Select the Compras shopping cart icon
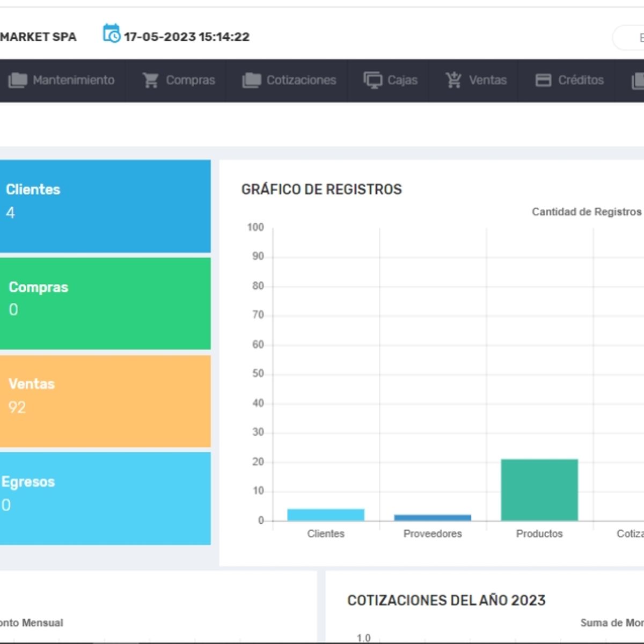This screenshot has width=644, height=644. (151, 79)
